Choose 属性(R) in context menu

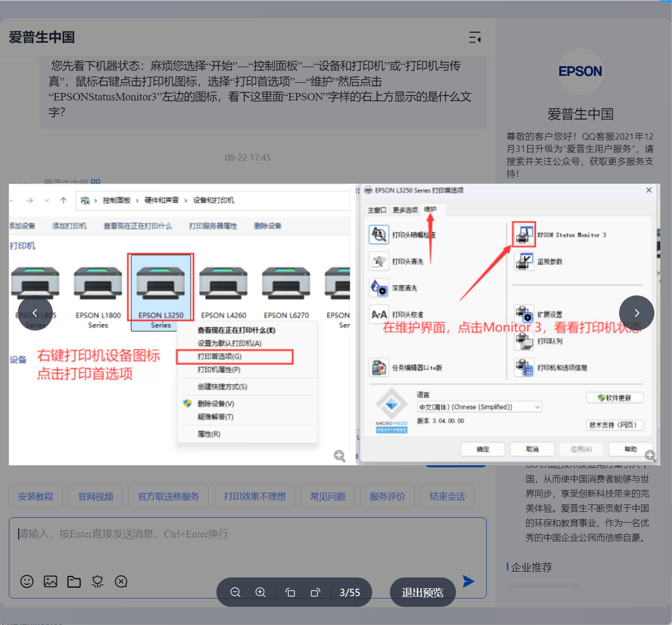click(x=209, y=434)
